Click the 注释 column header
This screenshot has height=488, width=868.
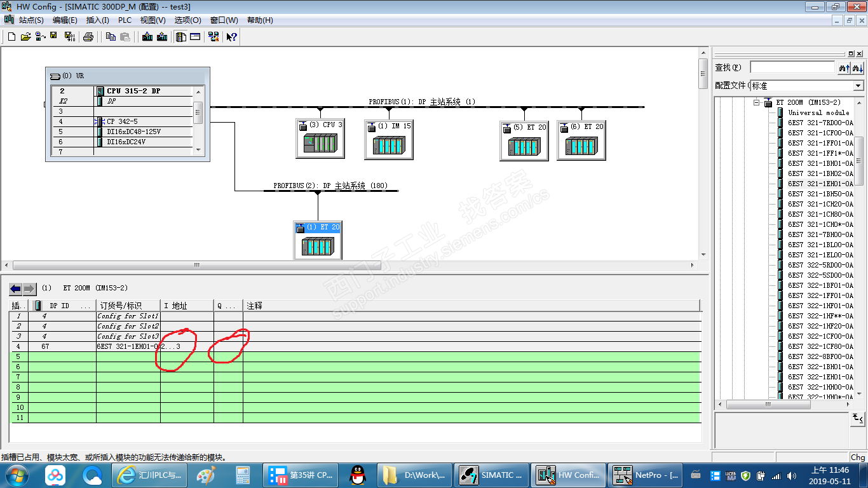tap(471, 306)
